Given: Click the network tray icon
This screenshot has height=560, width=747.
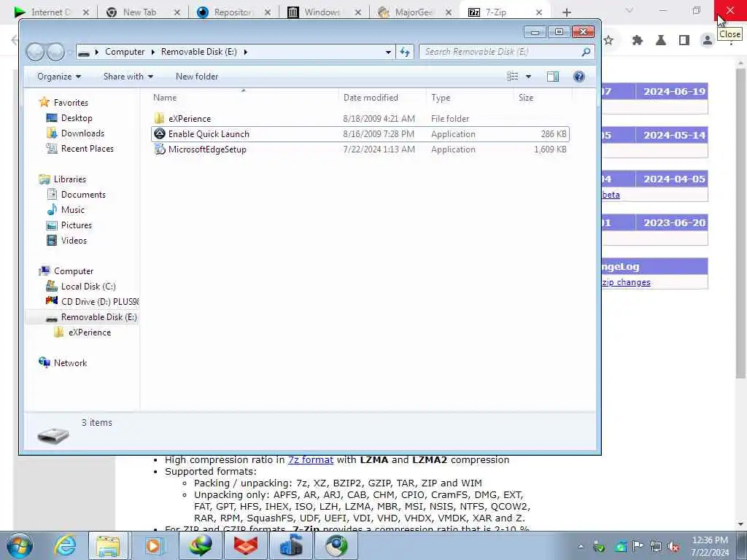Looking at the screenshot, I should (656, 546).
